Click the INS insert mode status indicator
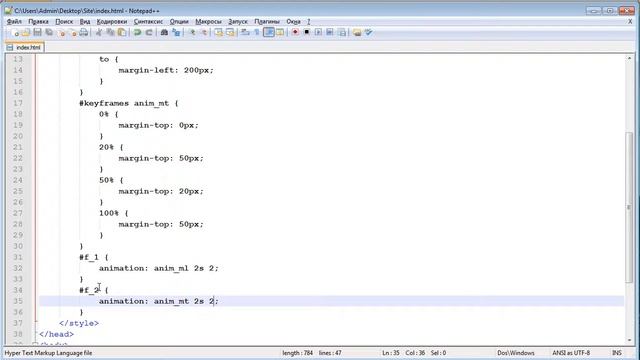This screenshot has height=360, width=640. [x=617, y=353]
